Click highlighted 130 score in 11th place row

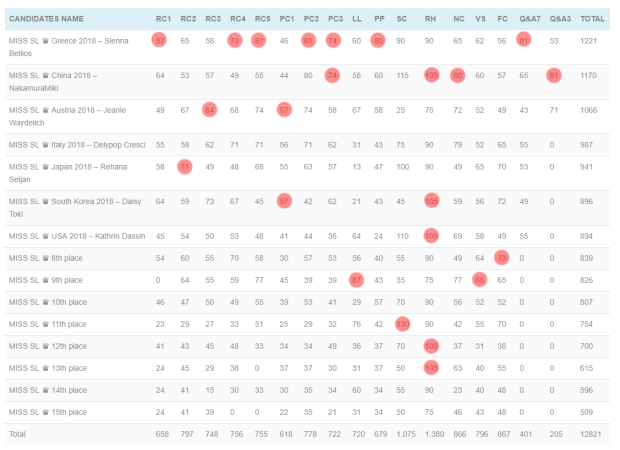402,323
